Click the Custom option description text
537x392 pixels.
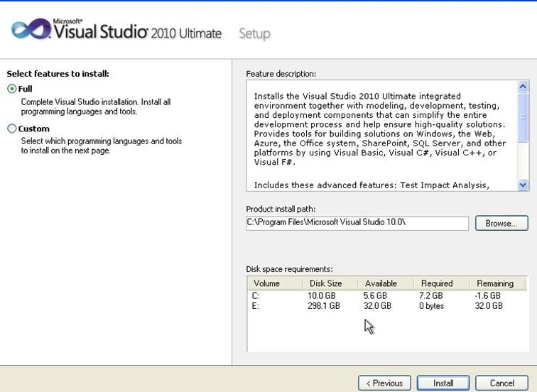point(102,146)
